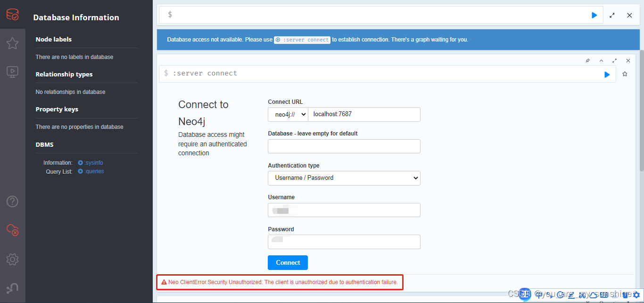This screenshot has width=644, height=303.
Task: Click 'There are no properties in database'
Action: coord(80,127)
